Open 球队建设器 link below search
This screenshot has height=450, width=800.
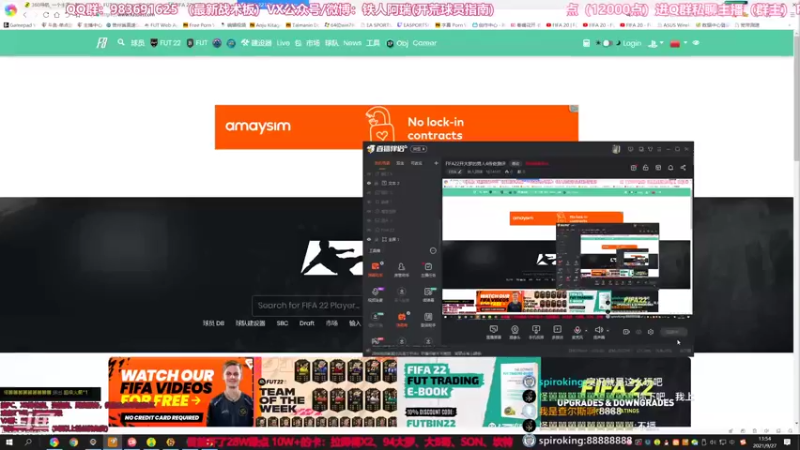[250, 323]
